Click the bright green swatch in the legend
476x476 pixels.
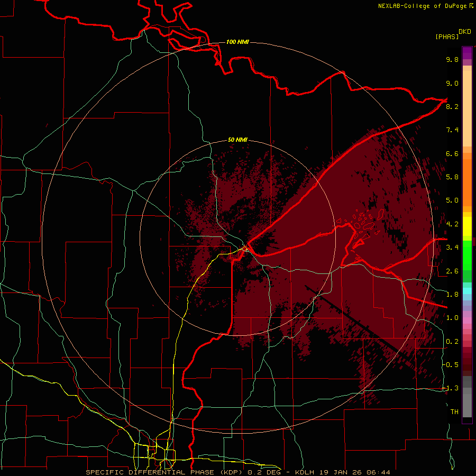coord(467,255)
